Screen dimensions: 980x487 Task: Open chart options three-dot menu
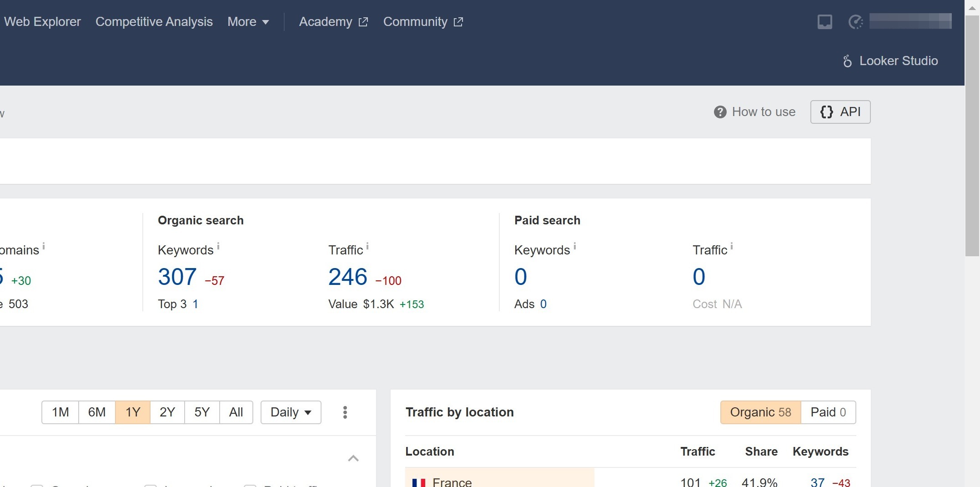pyautogui.click(x=345, y=412)
